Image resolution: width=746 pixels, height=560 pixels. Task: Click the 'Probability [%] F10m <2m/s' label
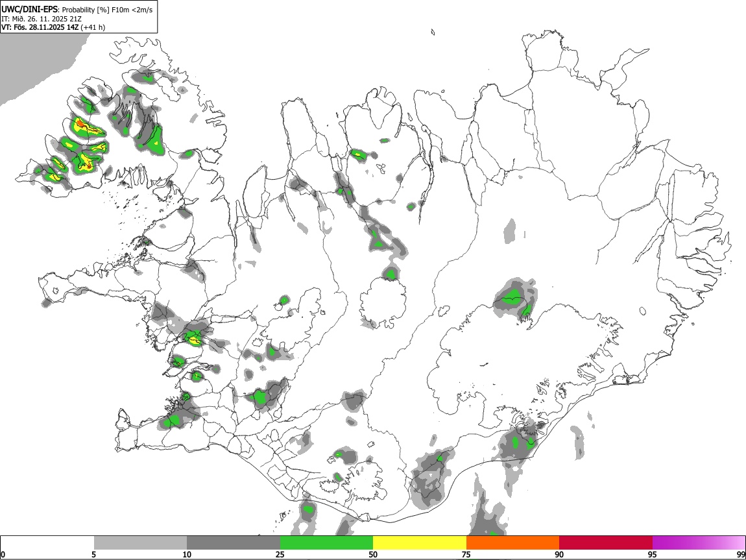(x=108, y=10)
